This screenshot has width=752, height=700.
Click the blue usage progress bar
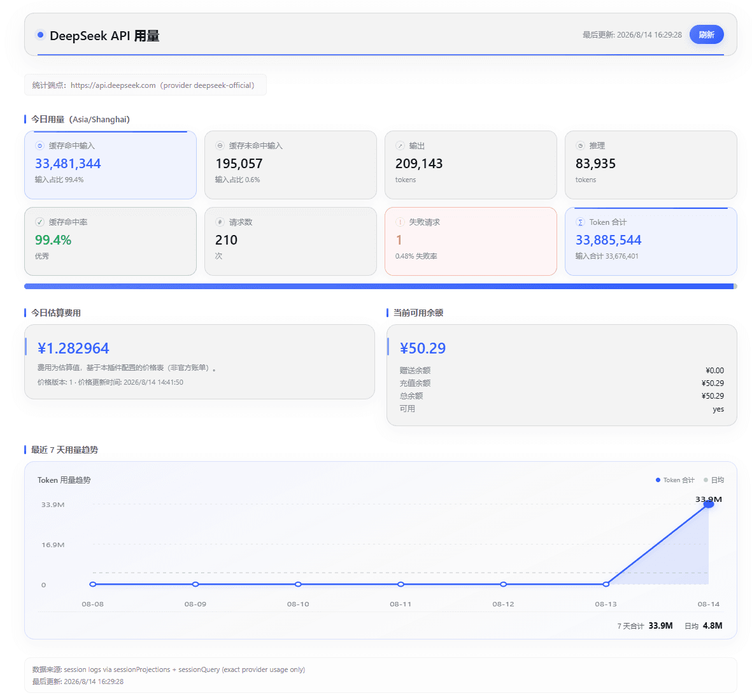click(x=380, y=287)
